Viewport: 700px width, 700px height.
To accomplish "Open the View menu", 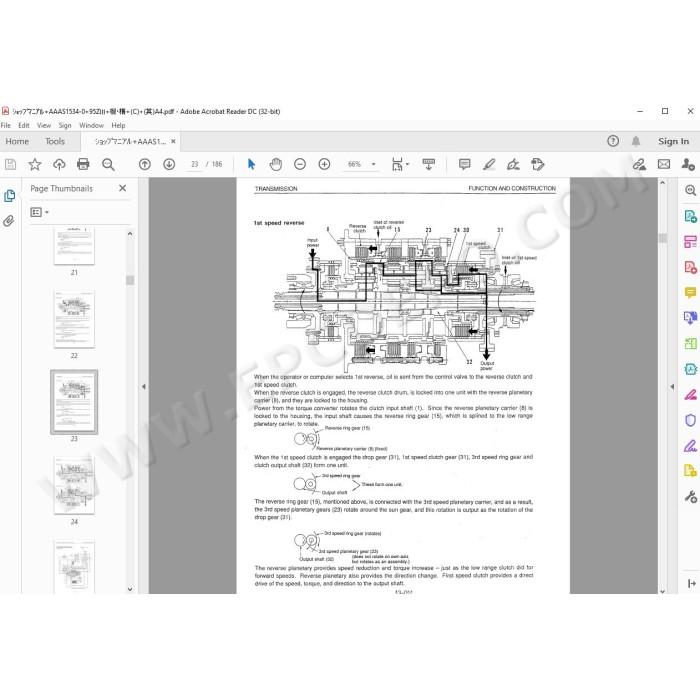I will 44,125.
